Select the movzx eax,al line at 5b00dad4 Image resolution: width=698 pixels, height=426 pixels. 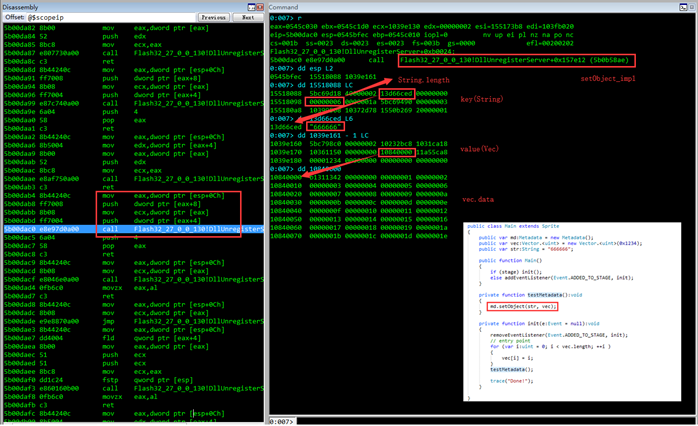coord(134,288)
